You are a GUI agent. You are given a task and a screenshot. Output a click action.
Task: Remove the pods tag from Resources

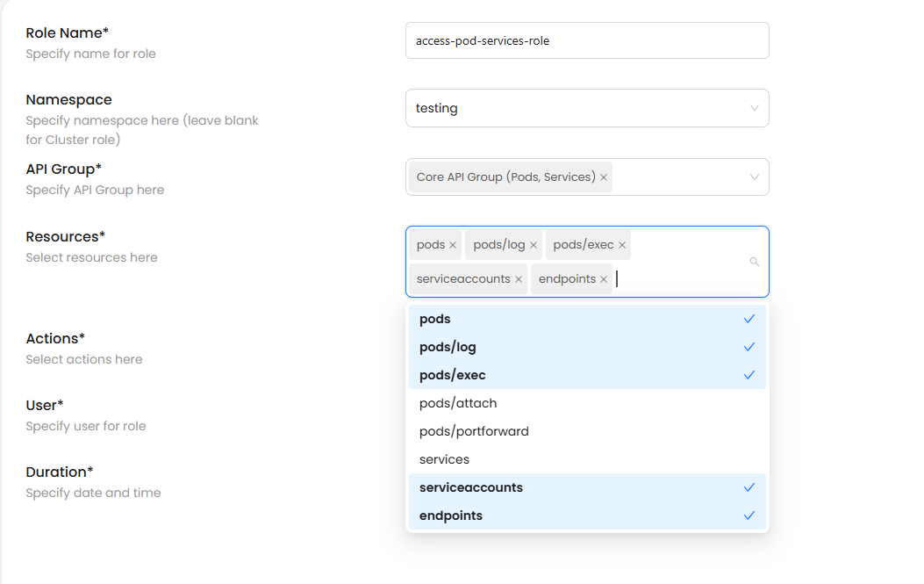tap(453, 245)
